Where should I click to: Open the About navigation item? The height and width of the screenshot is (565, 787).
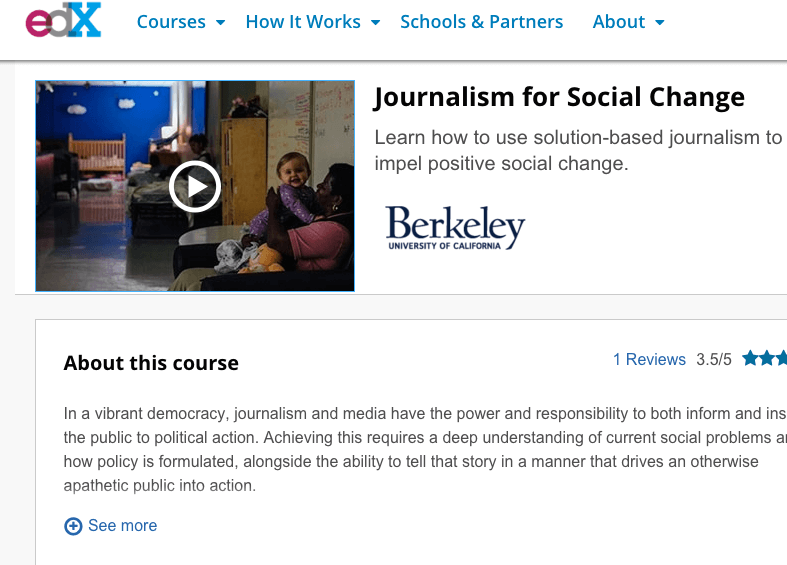(619, 22)
